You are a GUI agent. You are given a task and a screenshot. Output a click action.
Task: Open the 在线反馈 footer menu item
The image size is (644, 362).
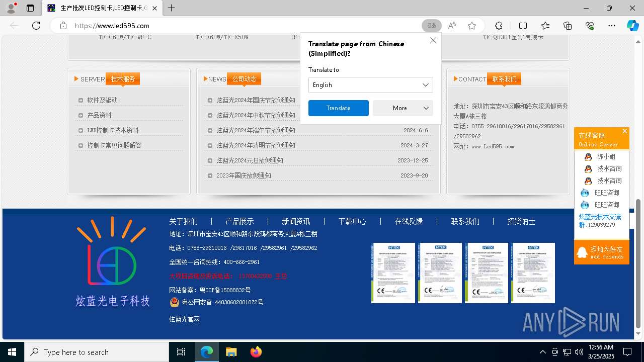409,221
